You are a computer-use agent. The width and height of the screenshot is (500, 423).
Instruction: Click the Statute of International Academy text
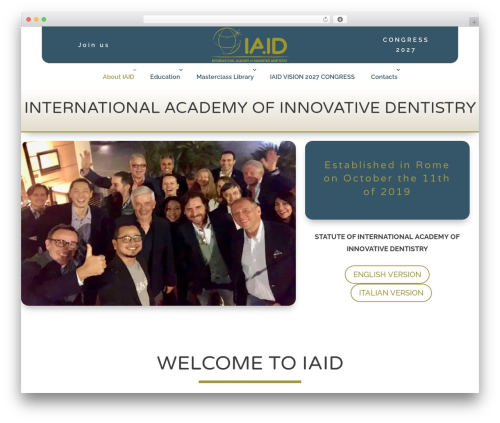pyautogui.click(x=387, y=243)
